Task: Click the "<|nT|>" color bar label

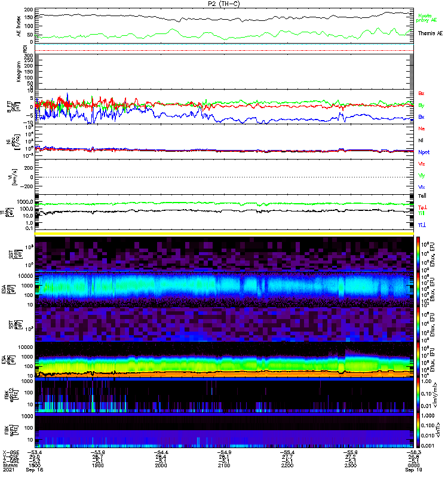Action: coord(439,430)
